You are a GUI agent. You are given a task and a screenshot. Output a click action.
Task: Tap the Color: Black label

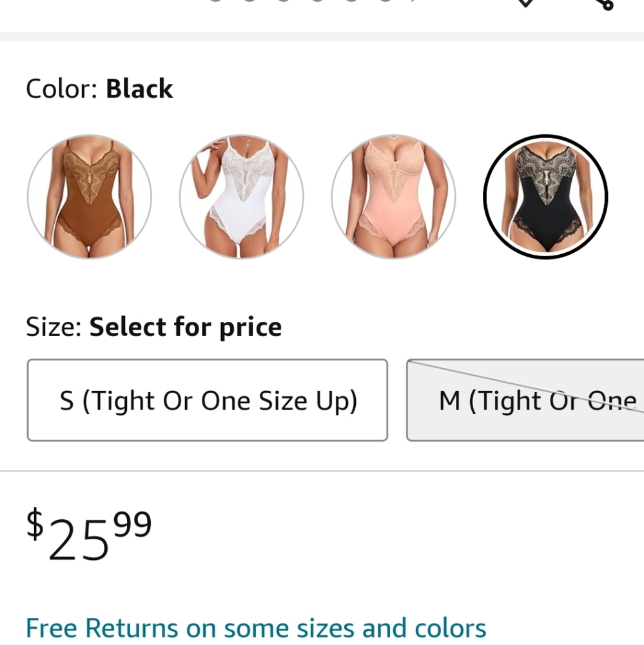click(x=99, y=88)
